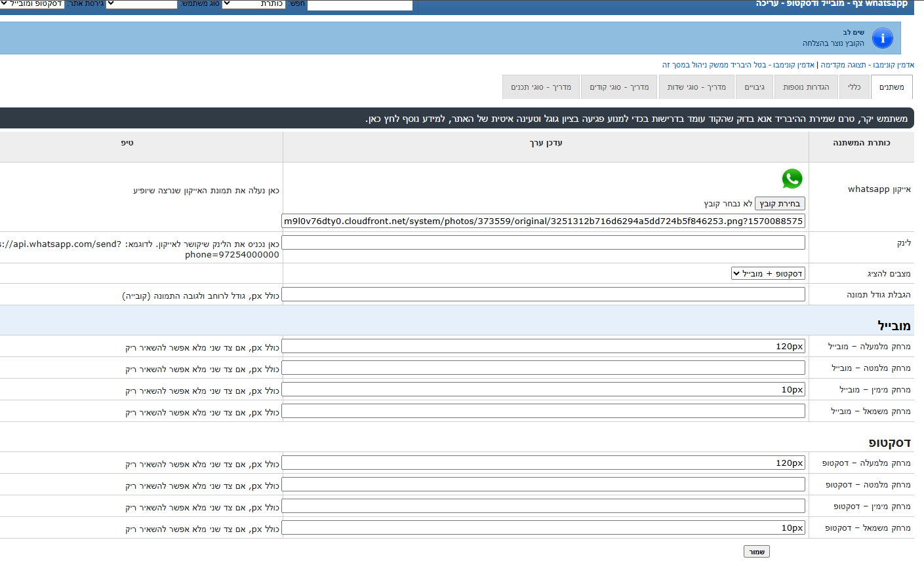This screenshot has height=572, width=924.
Task: Click the cloudfront image URL field
Action: [544, 221]
